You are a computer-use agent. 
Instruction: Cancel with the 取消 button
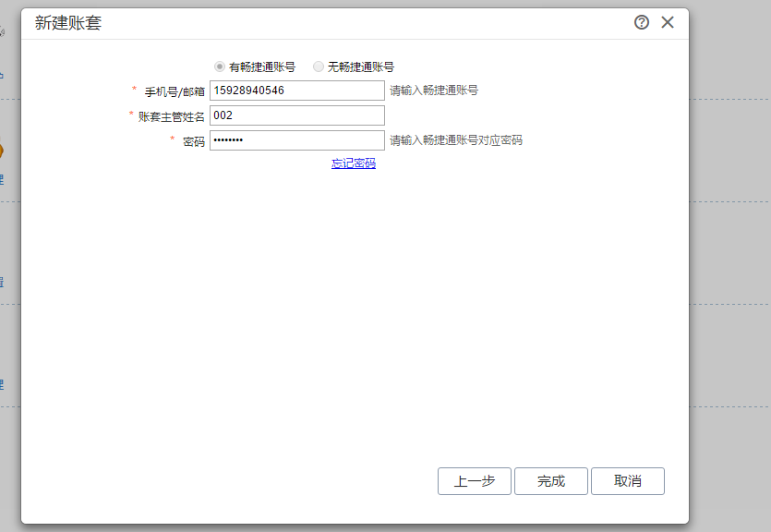(x=628, y=481)
